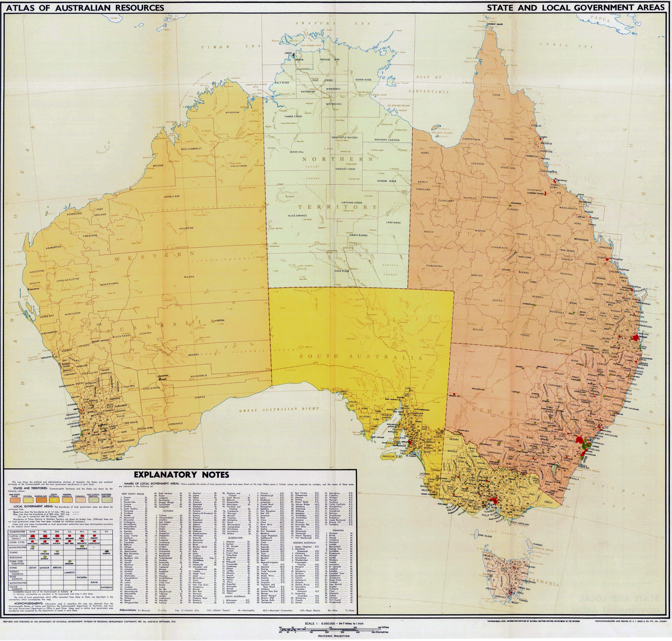Click the red Brisbane marker in the legend table
The height and width of the screenshot is (641, 672).
(57, 536)
